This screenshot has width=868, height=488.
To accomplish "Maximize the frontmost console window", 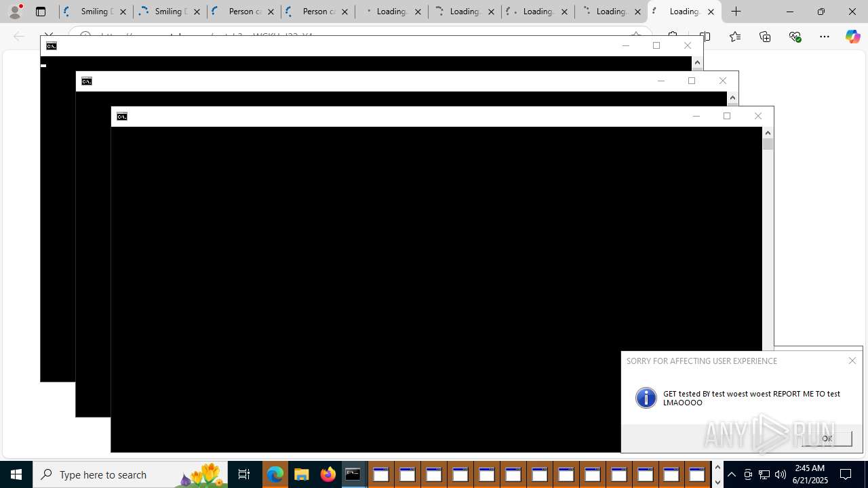I will (727, 117).
